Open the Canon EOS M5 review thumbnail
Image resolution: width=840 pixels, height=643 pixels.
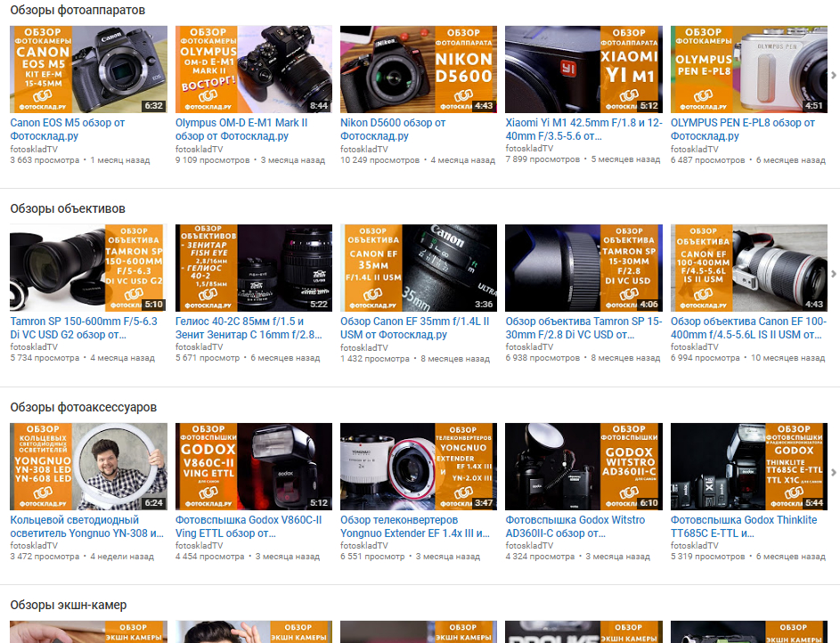click(x=87, y=69)
